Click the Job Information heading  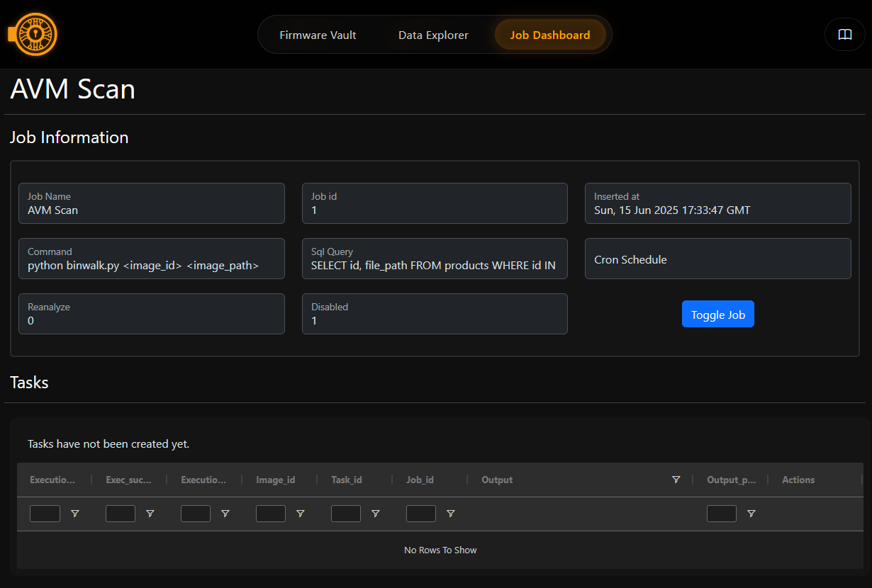tap(69, 137)
